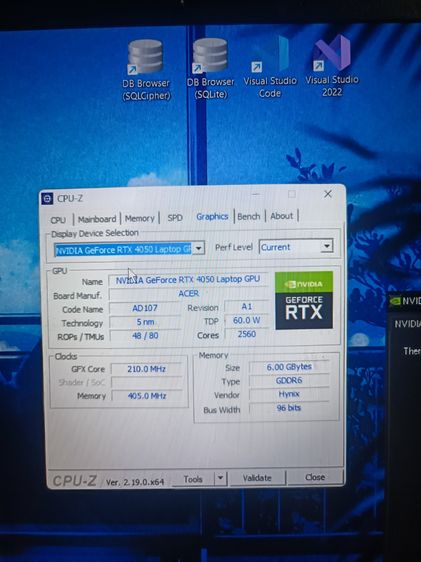The image size is (421, 562).
Task: Click the GFX Core 210.0 MHz value
Action: [x=147, y=369]
